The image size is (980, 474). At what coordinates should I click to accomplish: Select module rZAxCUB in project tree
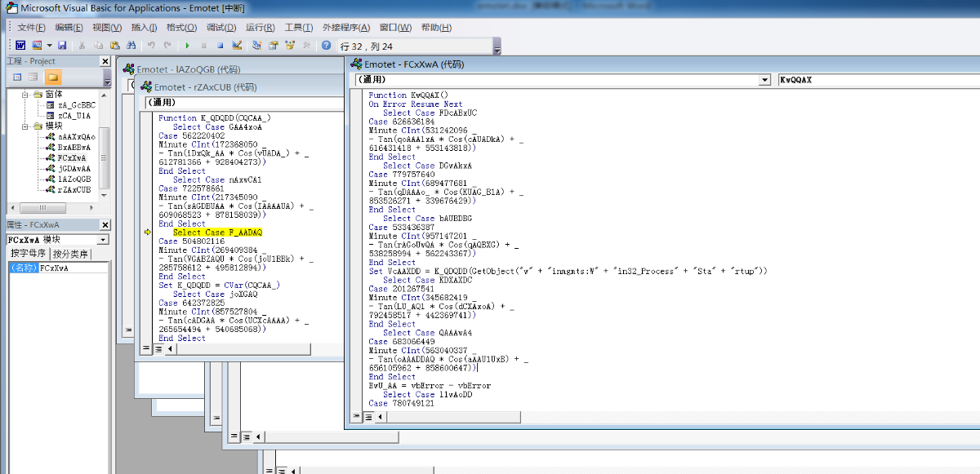(74, 189)
